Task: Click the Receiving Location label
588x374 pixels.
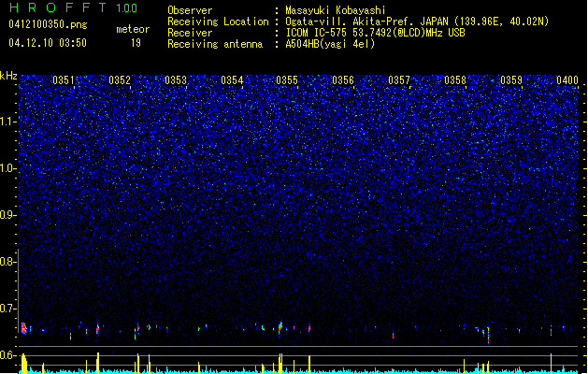Action: point(218,22)
